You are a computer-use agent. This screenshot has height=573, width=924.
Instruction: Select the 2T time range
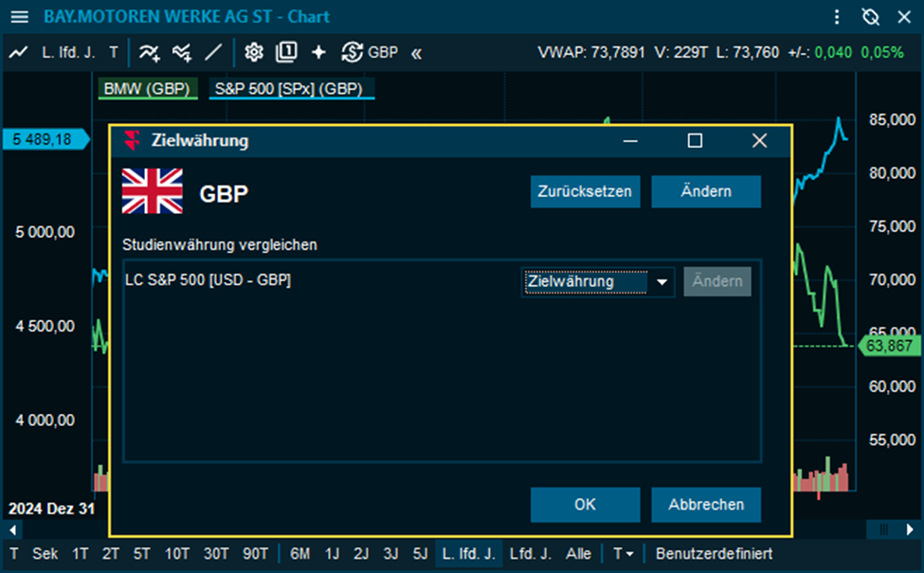tap(110, 553)
